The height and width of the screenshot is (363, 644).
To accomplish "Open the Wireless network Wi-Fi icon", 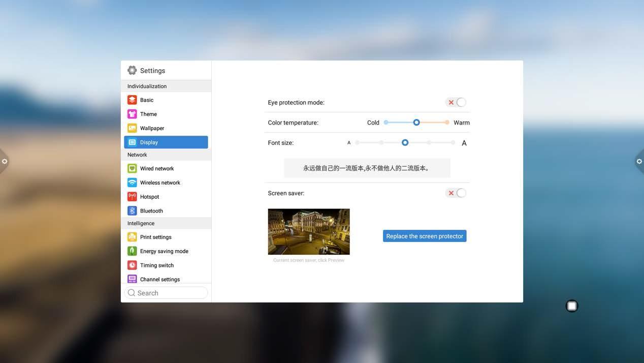I will click(132, 183).
